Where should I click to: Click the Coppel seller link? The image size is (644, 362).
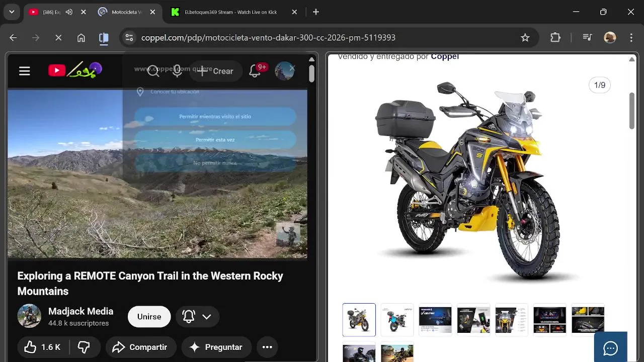[x=445, y=56]
